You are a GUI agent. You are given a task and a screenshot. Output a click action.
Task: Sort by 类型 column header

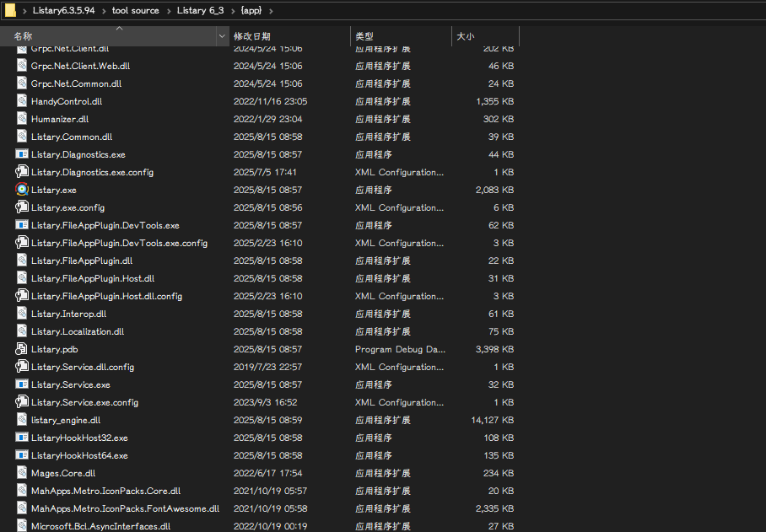coord(401,36)
